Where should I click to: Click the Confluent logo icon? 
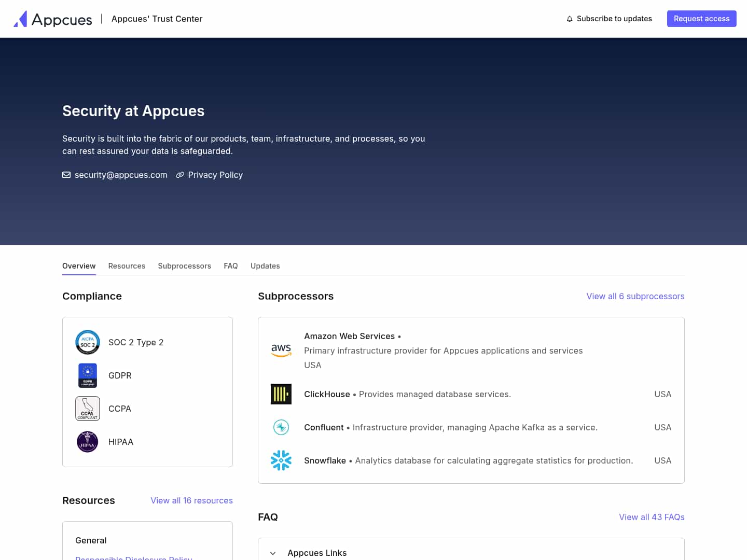point(281,427)
